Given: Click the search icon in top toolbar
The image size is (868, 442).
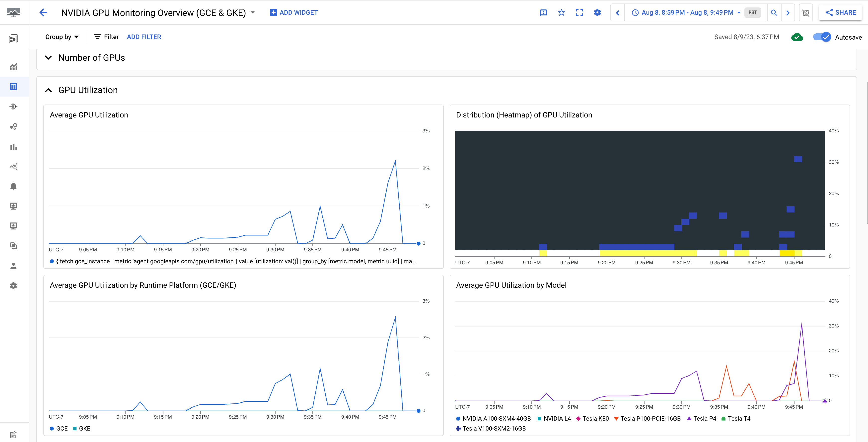Looking at the screenshot, I should coord(773,12).
